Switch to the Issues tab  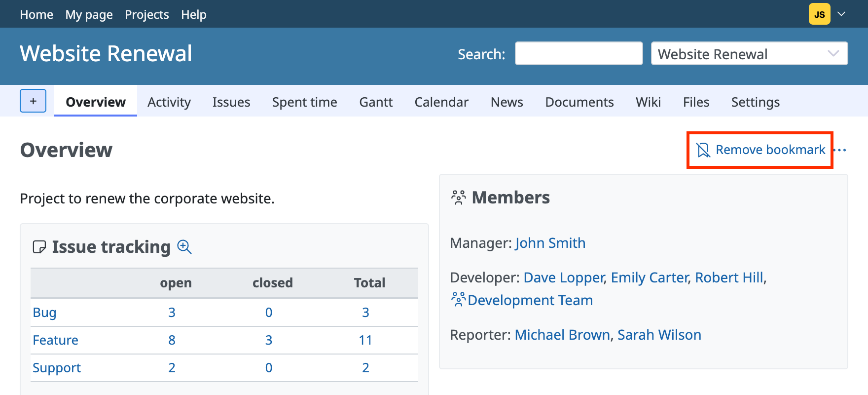point(231,102)
